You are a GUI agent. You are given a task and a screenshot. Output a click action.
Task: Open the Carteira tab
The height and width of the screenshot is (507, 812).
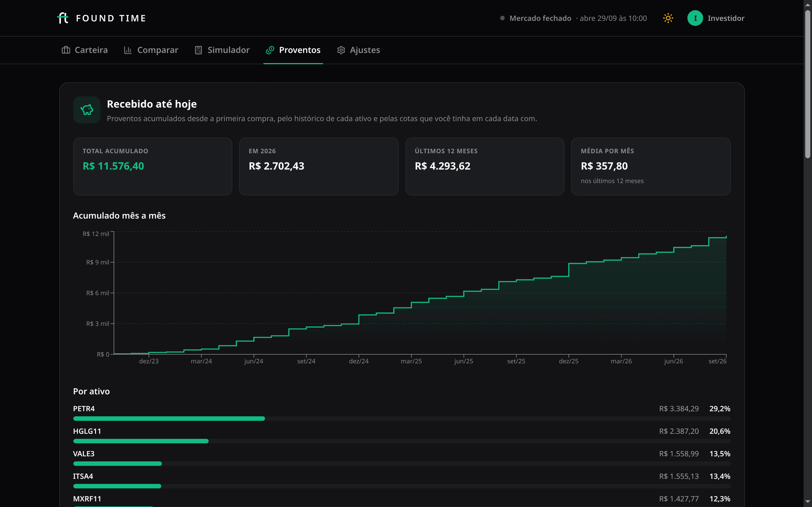tap(85, 50)
